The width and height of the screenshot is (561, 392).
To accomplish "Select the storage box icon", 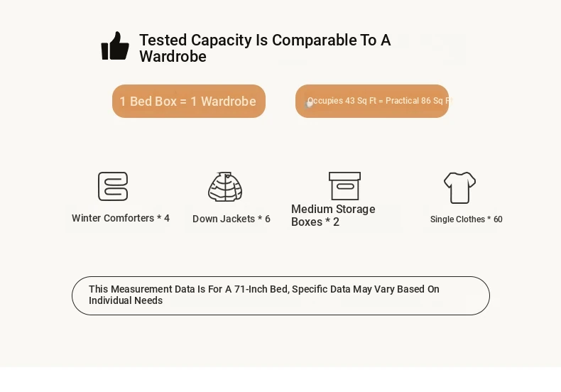I will click(x=344, y=186).
